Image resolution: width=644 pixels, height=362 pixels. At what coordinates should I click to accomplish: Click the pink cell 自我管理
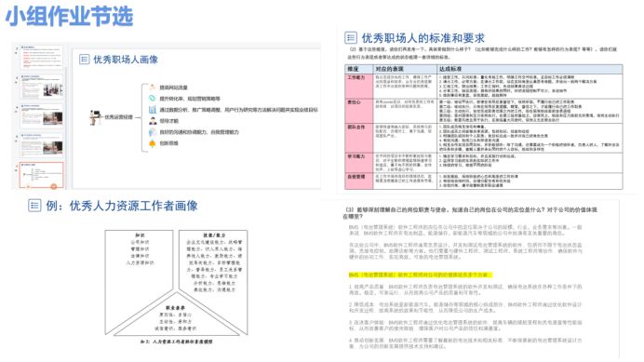359,181
